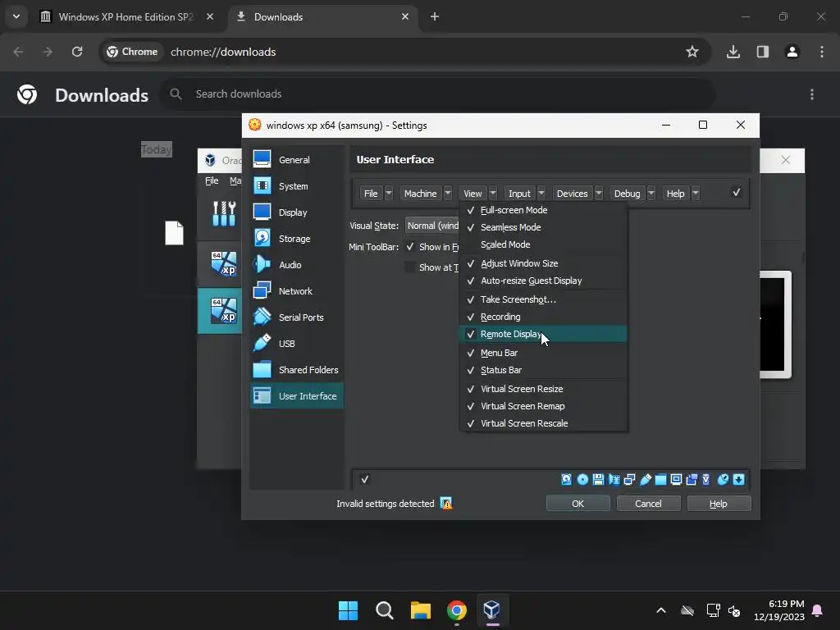This screenshot has height=630, width=840.
Task: Click the recording indicator icon in status bar editor
Action: (692, 479)
